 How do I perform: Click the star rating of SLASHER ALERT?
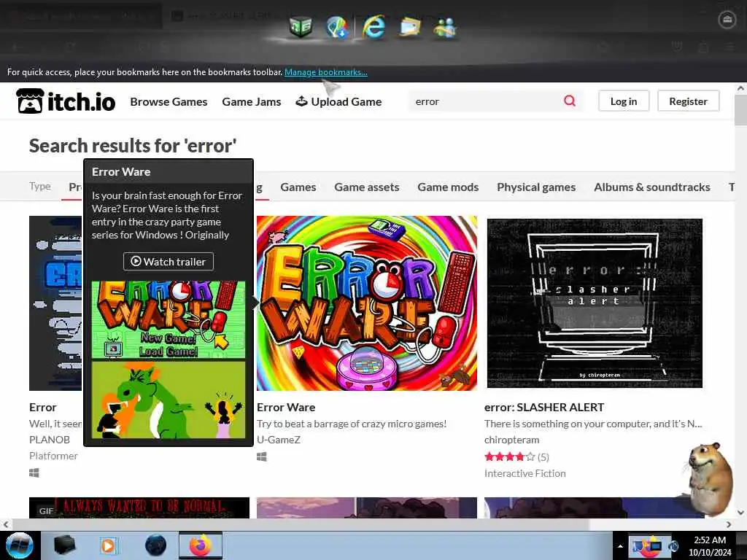[x=509, y=457]
